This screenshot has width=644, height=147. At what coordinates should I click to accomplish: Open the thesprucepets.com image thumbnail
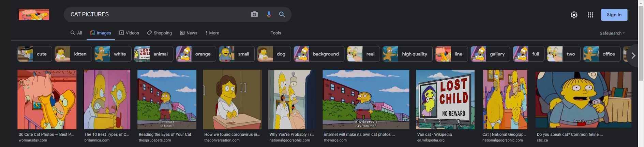point(167,99)
